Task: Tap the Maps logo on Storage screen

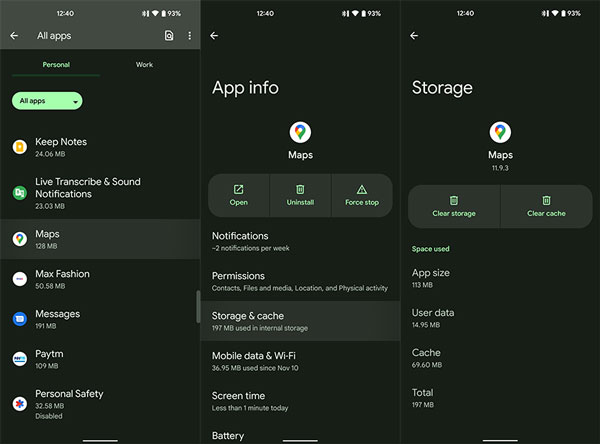Action: pyautogui.click(x=500, y=132)
